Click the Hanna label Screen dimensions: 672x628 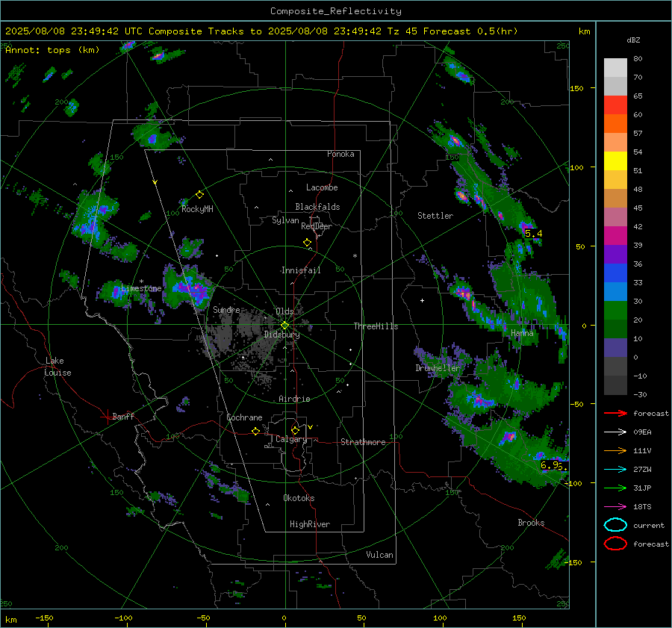(522, 333)
